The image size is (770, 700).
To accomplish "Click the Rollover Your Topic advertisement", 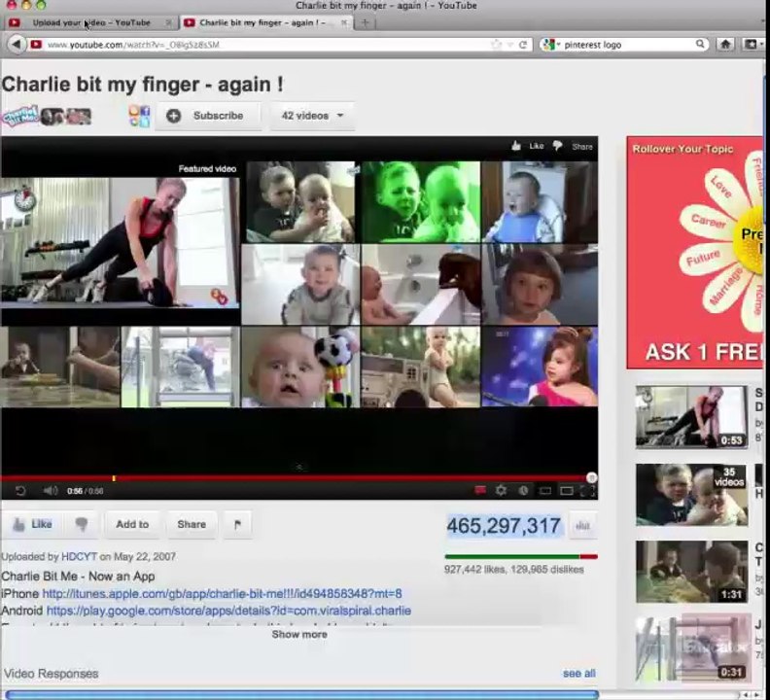I will 695,253.
